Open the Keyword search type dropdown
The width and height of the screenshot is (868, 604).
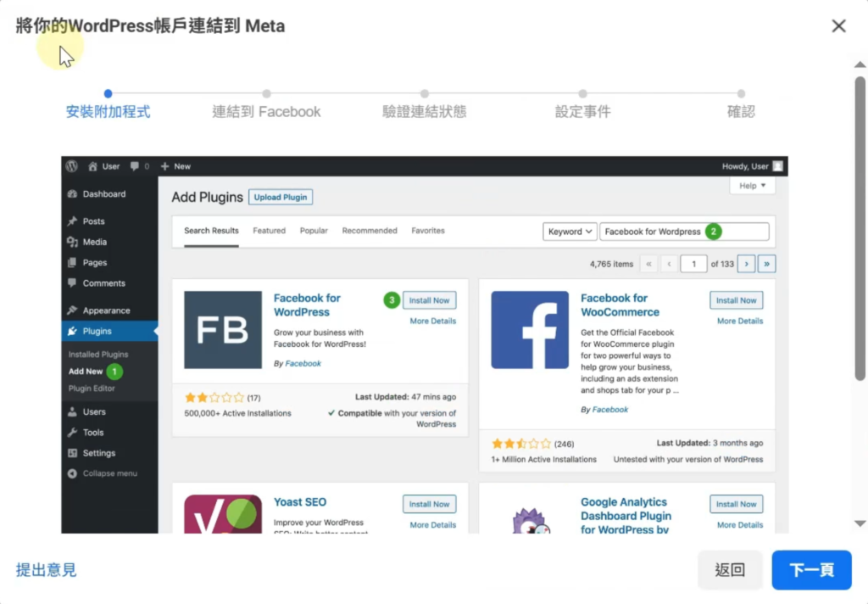tap(569, 232)
